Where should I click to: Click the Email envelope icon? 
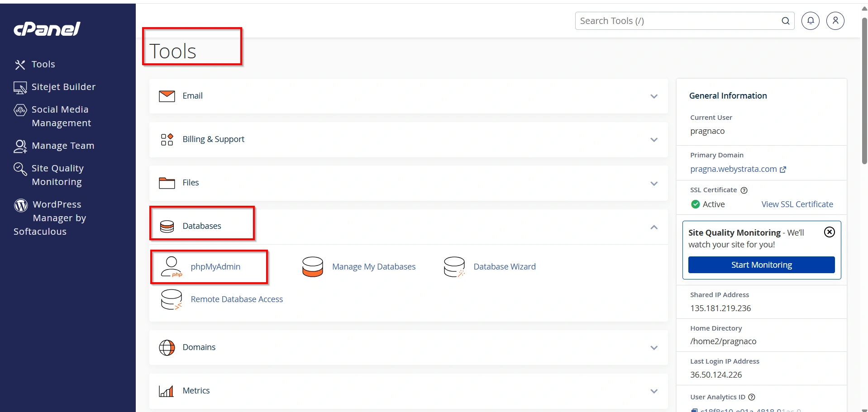pos(167,96)
